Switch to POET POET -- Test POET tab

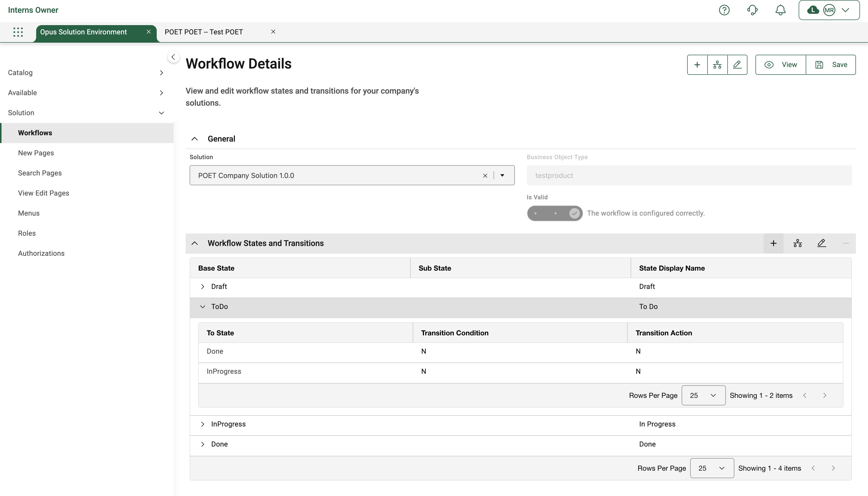204,32
